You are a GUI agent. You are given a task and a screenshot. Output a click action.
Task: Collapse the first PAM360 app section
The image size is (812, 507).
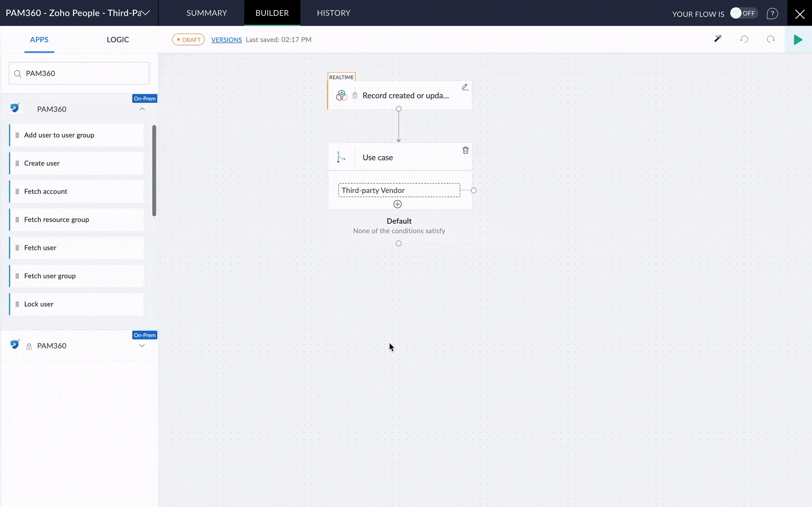[142, 109]
